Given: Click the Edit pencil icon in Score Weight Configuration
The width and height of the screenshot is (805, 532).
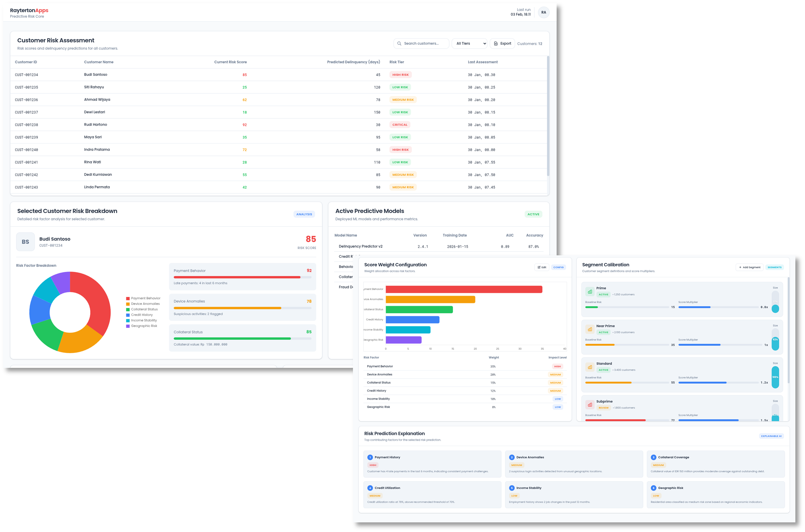Looking at the screenshot, I should click(539, 267).
